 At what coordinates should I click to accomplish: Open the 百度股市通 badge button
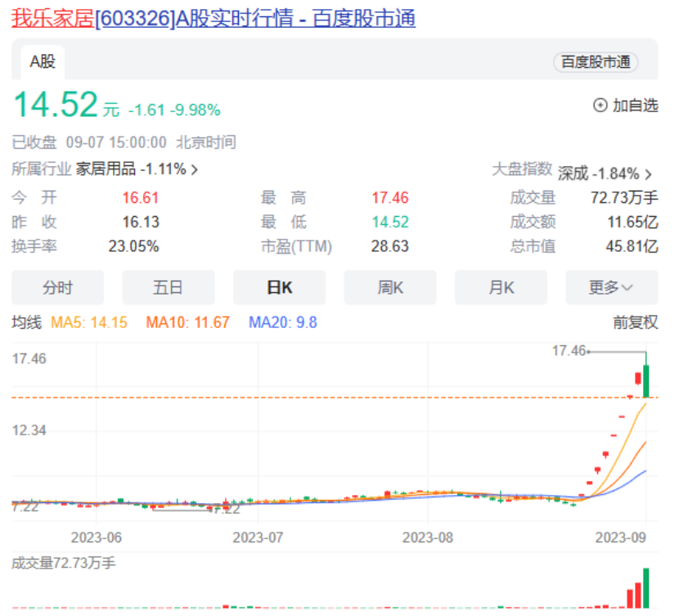pyautogui.click(x=596, y=62)
